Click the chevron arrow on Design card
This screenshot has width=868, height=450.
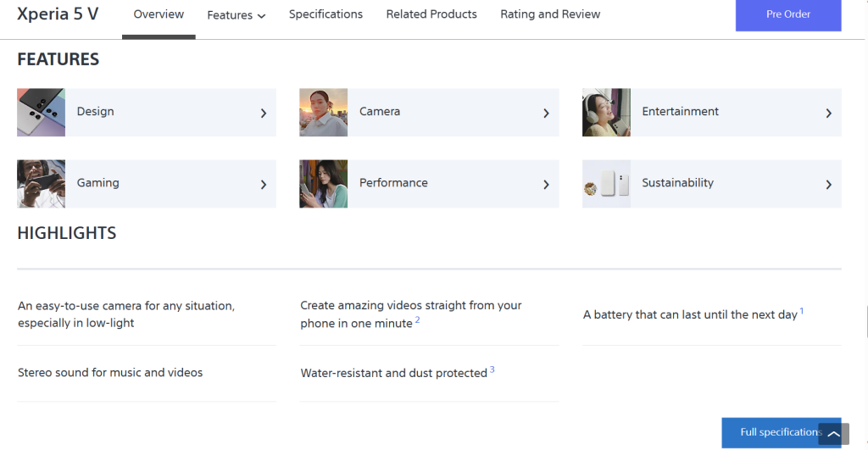point(264,113)
